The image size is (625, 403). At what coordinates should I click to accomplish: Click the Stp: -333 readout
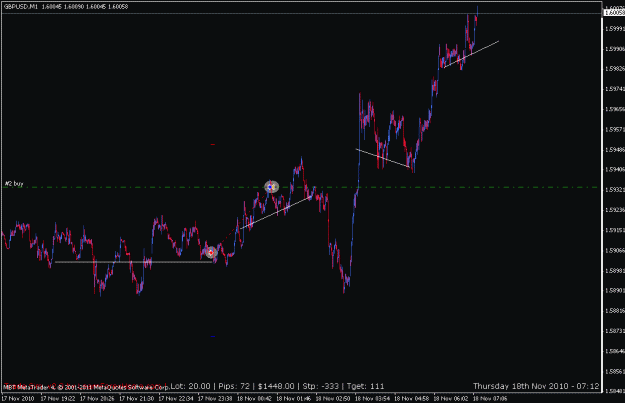(320, 386)
